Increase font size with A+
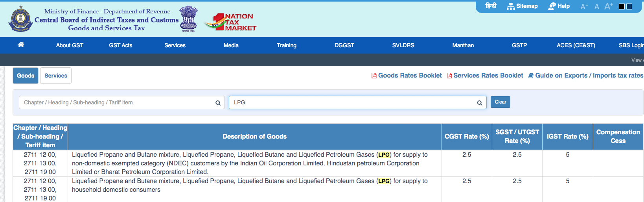The height and width of the screenshot is (202, 644). click(609, 6)
